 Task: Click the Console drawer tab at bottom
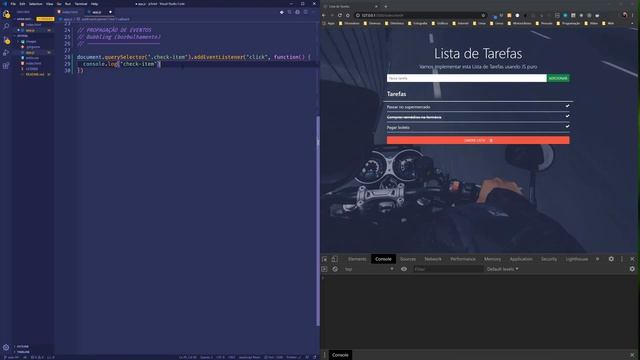click(x=340, y=355)
